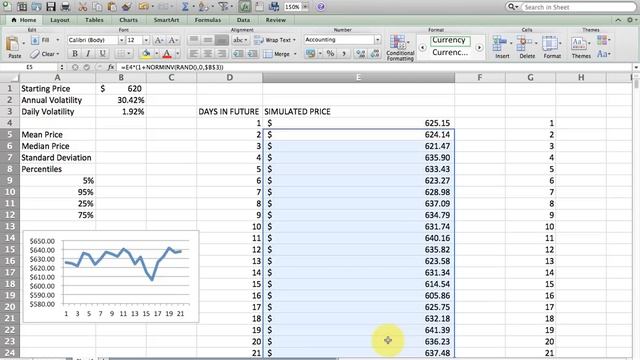Click the yellow fill color button
The width and height of the screenshot is (640, 360).
click(146, 53)
